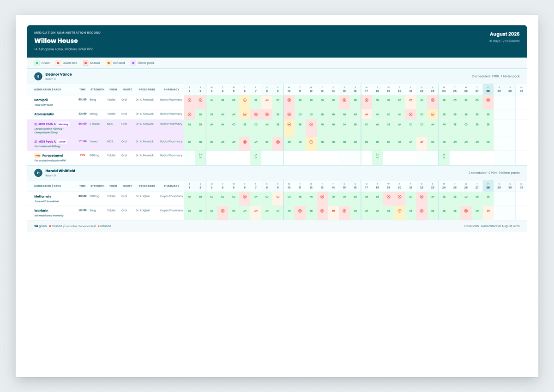Click the missed icon for Metformin on day 13
The height and width of the screenshot is (392, 554).
click(322, 196)
